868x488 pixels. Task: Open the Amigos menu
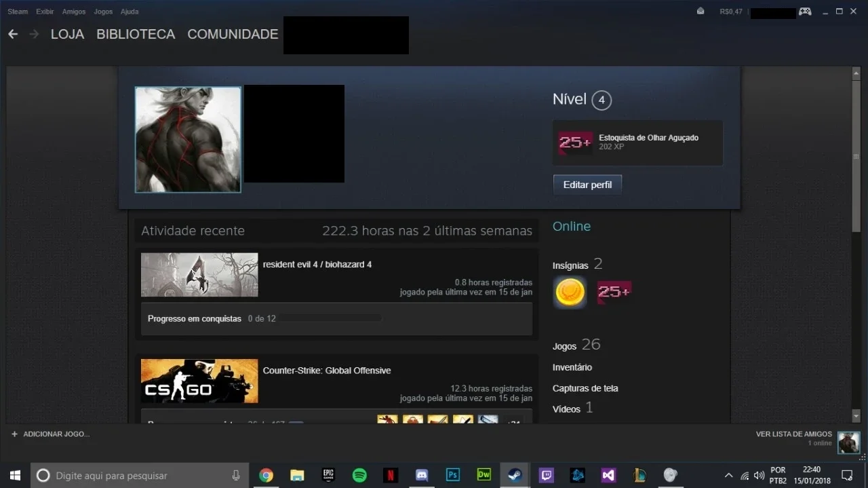[74, 12]
